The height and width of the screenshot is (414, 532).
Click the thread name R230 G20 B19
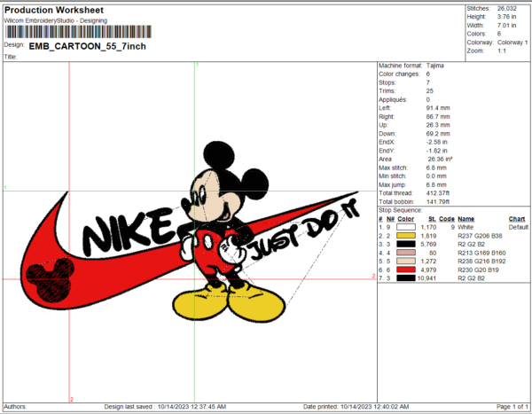coord(479,269)
